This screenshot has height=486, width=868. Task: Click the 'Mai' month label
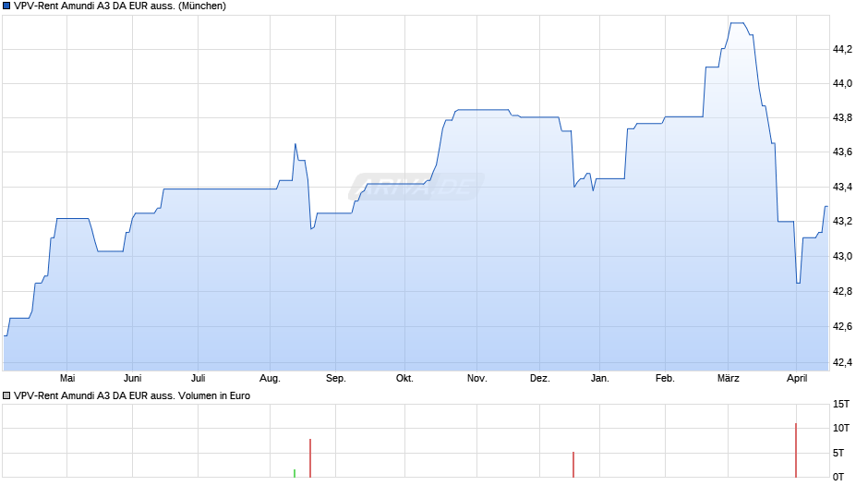click(67, 378)
